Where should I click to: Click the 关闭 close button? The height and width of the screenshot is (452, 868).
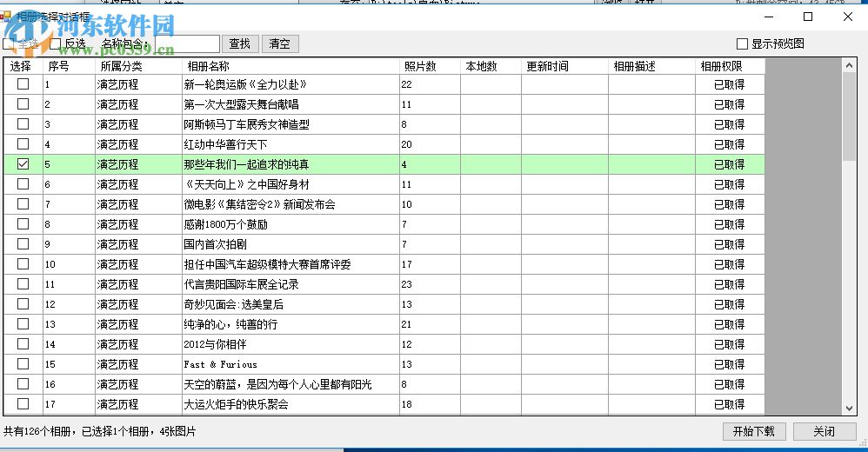(x=825, y=431)
